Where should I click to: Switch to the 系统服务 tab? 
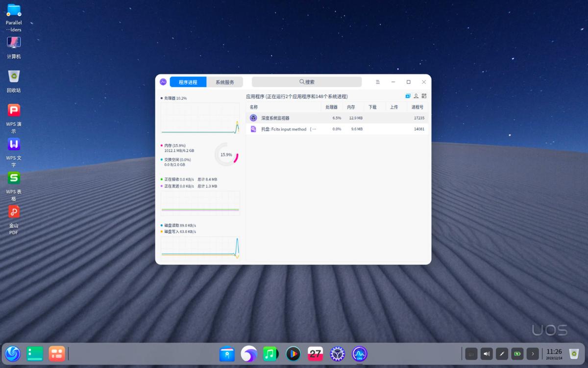224,81
